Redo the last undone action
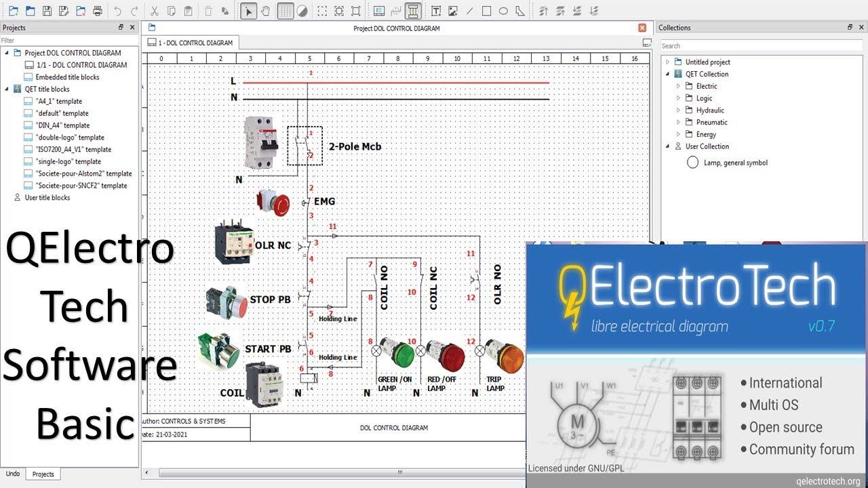Image resolution: width=868 pixels, height=488 pixels. pyautogui.click(x=134, y=11)
